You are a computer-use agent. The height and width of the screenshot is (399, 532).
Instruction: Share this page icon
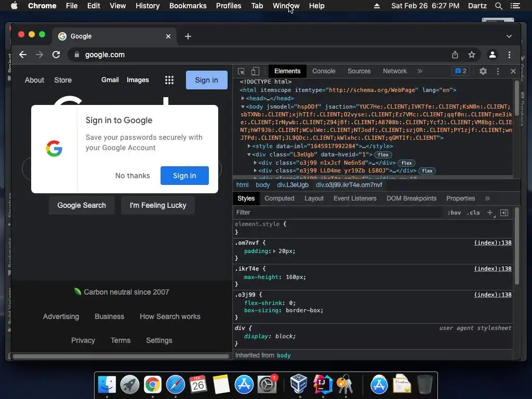pos(455,55)
